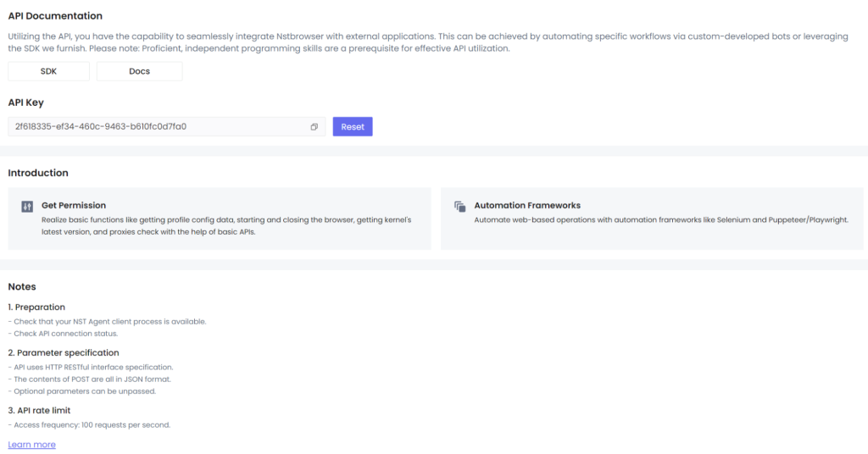Click 'The contents of POST are all in JSON' line
Screen dimensions: 868x454
point(90,379)
